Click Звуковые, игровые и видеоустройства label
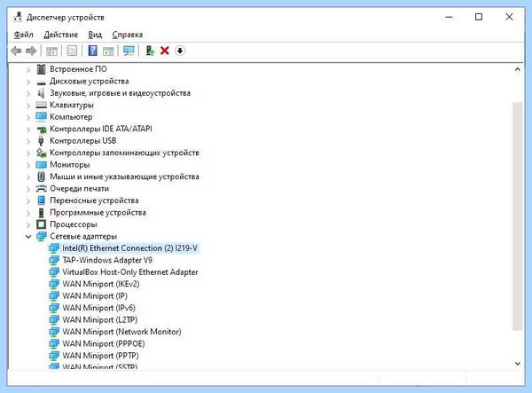The height and width of the screenshot is (393, 532). 120,93
